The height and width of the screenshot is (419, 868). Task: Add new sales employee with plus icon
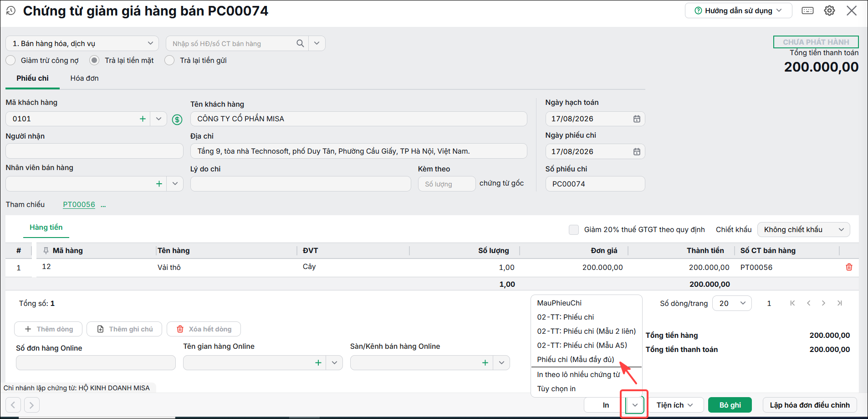point(159,184)
